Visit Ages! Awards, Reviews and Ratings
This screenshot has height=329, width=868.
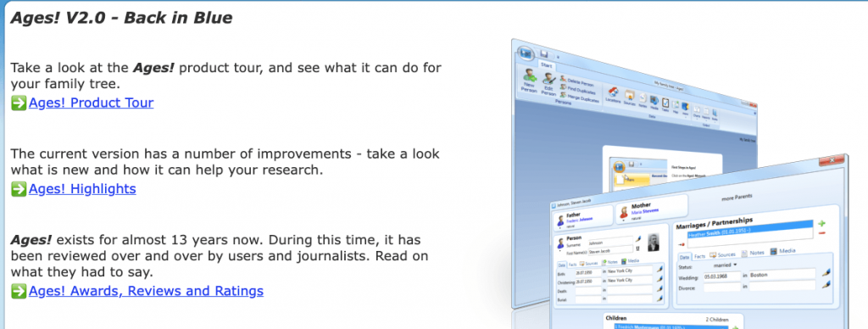[146, 291]
